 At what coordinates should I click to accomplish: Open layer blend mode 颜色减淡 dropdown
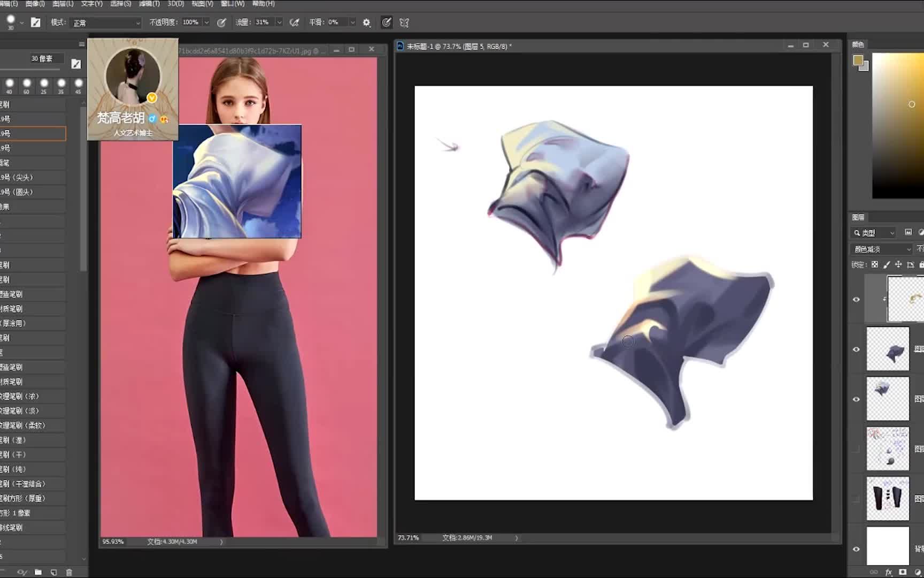(882, 249)
